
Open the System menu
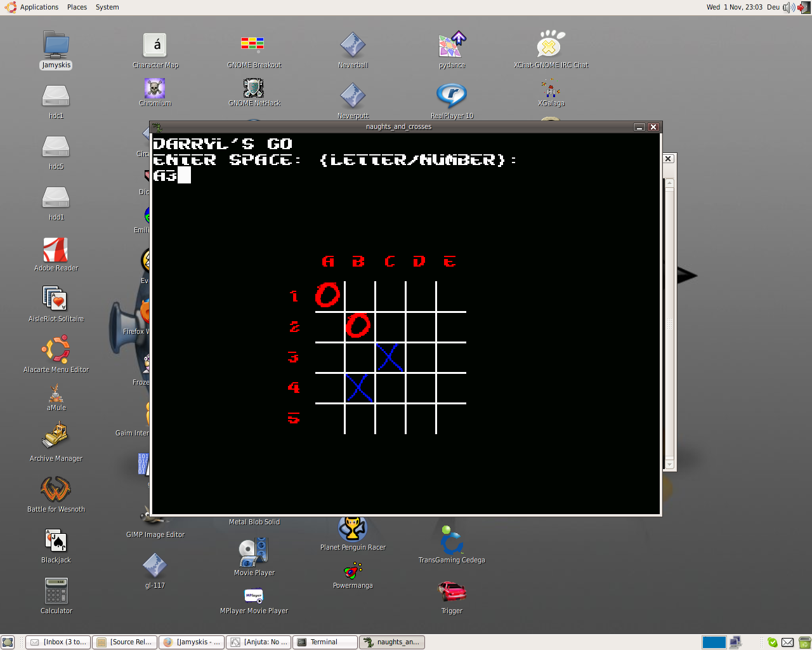[107, 7]
